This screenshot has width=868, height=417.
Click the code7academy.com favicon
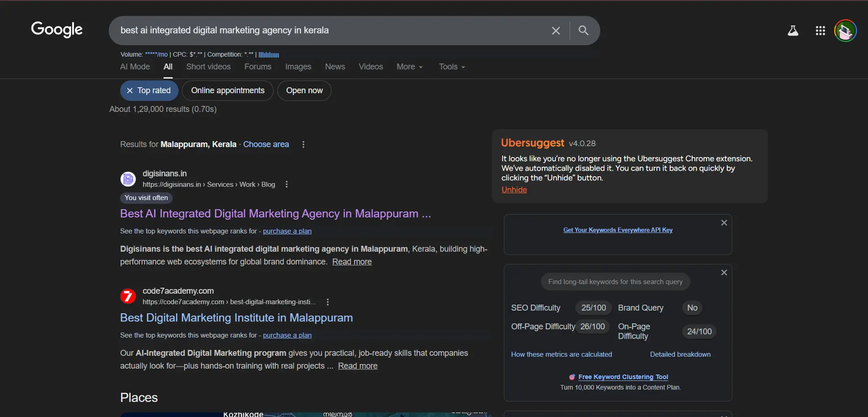pyautogui.click(x=128, y=296)
